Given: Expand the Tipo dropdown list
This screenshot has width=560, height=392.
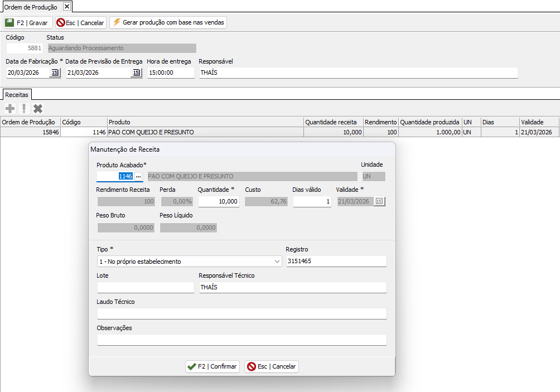Looking at the screenshot, I should coord(278,262).
